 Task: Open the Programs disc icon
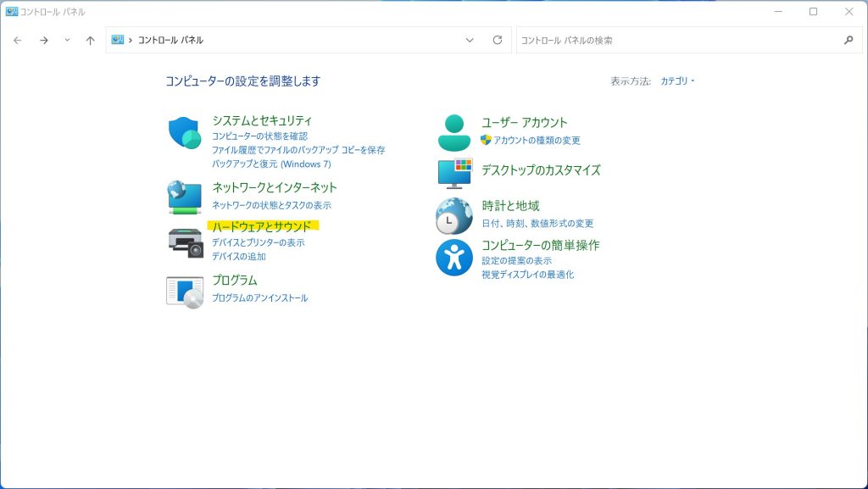185,292
